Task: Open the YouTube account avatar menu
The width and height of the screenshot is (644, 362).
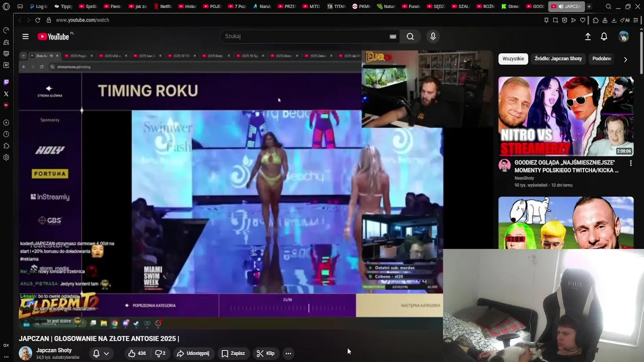Action: pos(623,36)
